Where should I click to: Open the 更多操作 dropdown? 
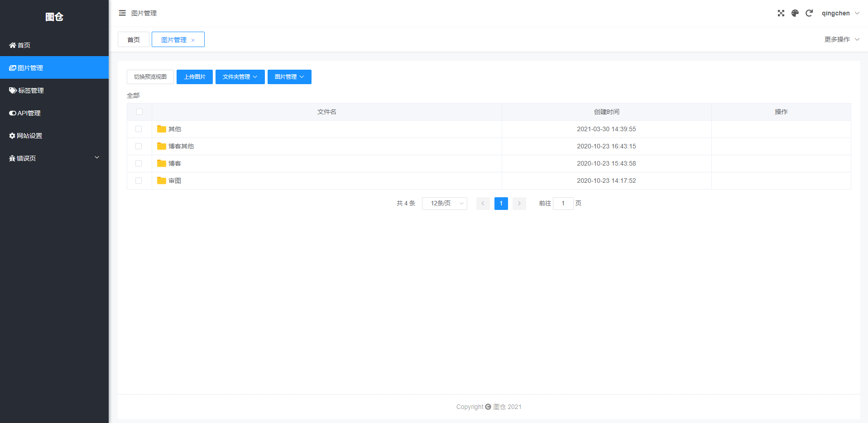point(842,39)
